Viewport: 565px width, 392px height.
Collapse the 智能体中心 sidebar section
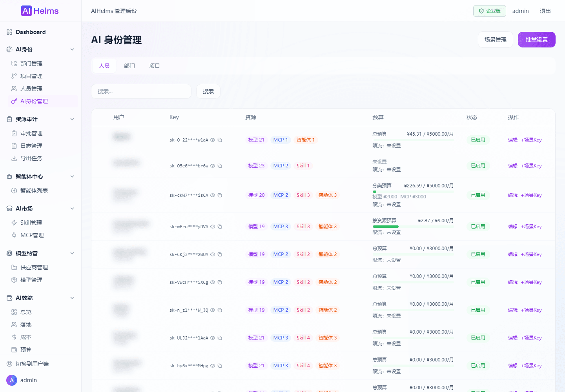tap(72, 176)
